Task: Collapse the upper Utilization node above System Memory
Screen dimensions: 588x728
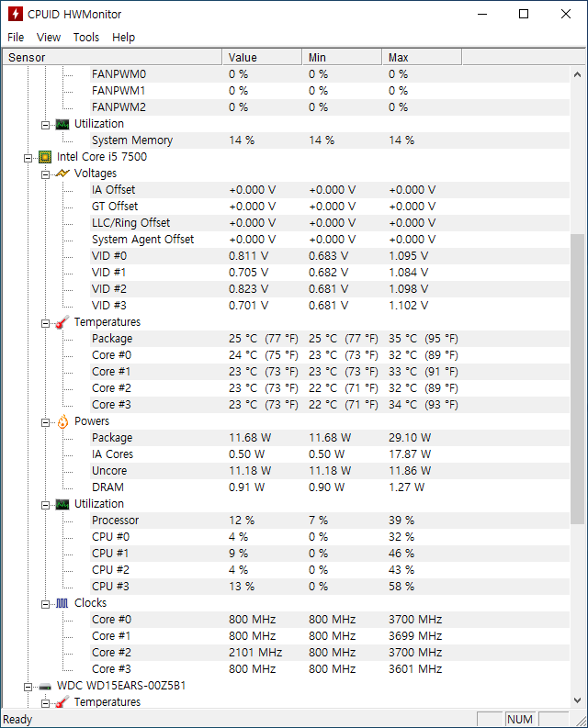Action: pos(46,125)
